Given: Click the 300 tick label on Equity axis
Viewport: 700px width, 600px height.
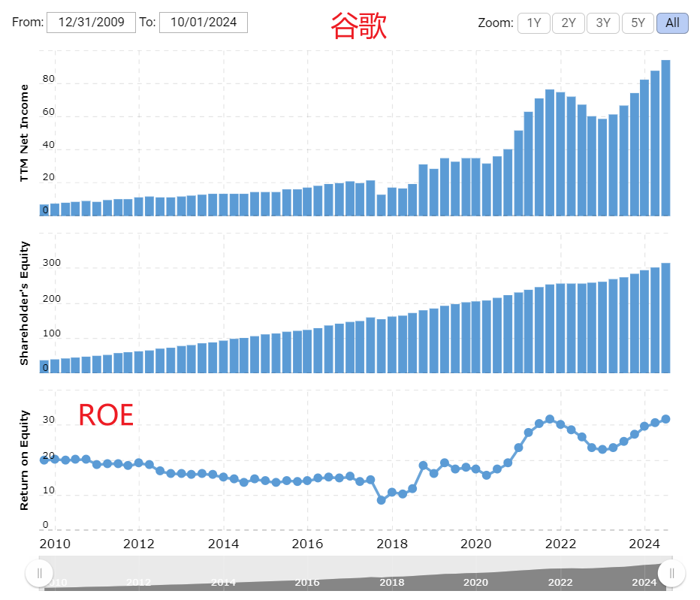Looking at the screenshot, I should tap(52, 263).
